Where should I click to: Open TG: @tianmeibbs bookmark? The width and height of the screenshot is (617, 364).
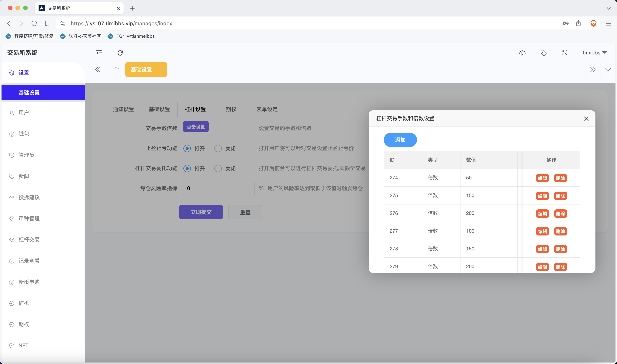click(x=131, y=36)
